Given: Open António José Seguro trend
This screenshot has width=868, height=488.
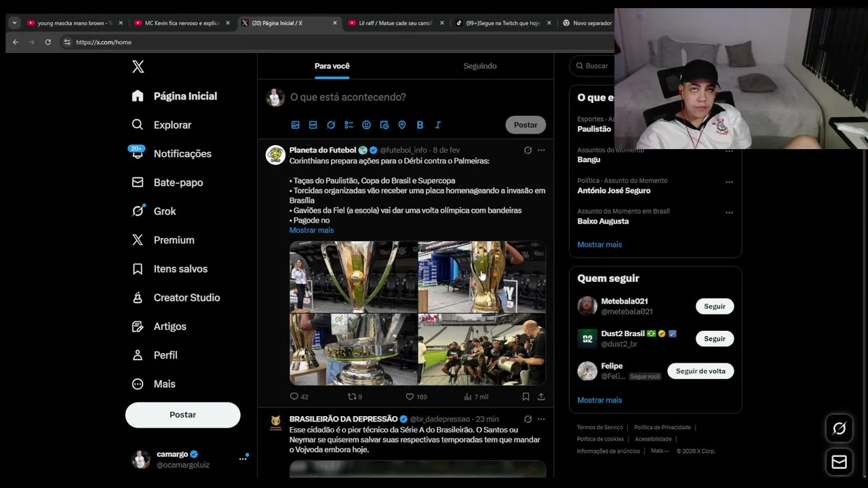Looking at the screenshot, I should point(614,190).
